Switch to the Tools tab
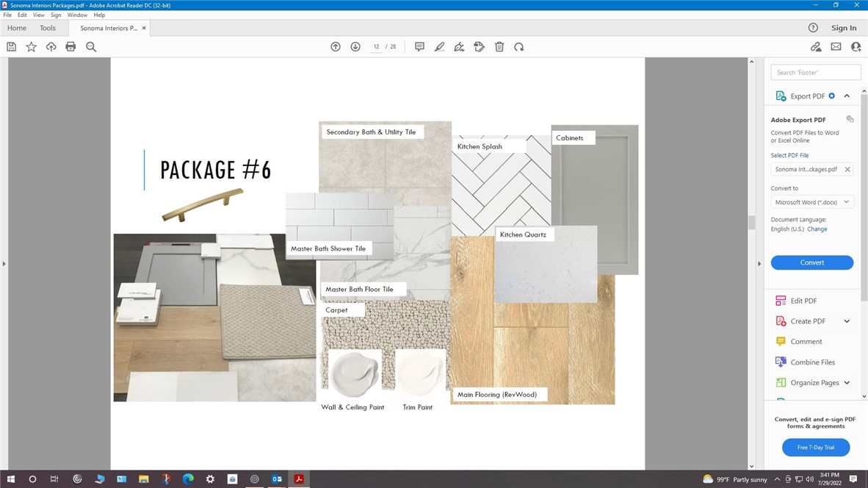The width and height of the screenshot is (868, 488). tap(48, 28)
